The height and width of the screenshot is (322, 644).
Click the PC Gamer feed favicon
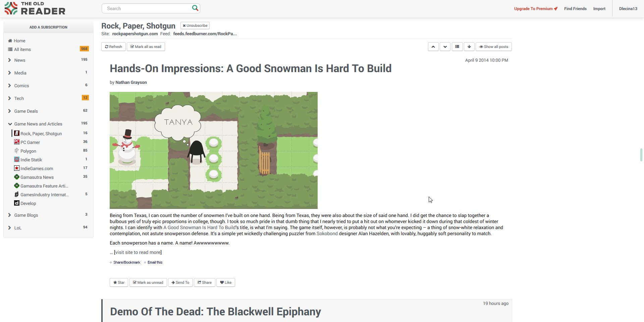point(17,142)
